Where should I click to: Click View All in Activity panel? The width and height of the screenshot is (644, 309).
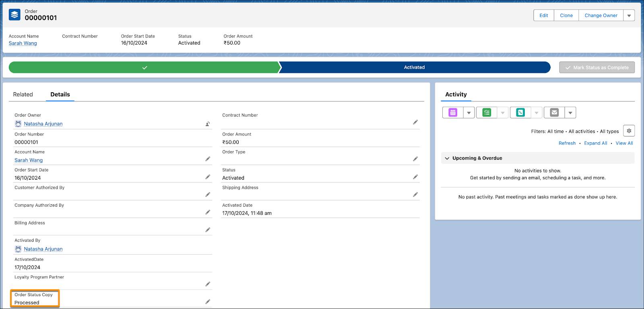tap(624, 143)
